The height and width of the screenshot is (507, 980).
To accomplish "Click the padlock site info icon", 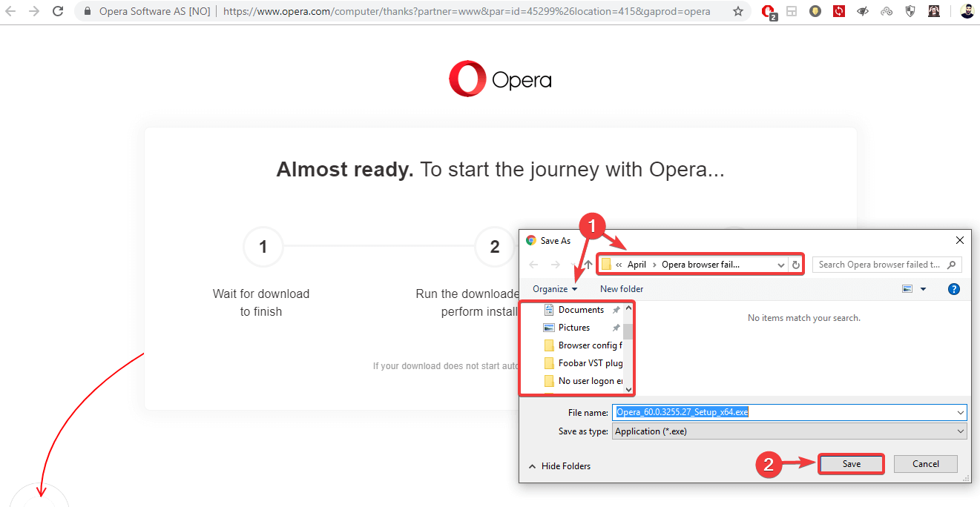I will pos(88,12).
